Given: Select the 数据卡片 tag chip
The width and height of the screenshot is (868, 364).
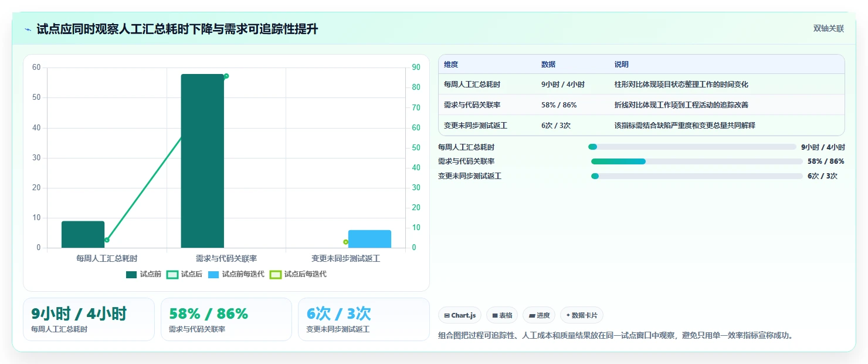Looking at the screenshot, I should pos(582,315).
